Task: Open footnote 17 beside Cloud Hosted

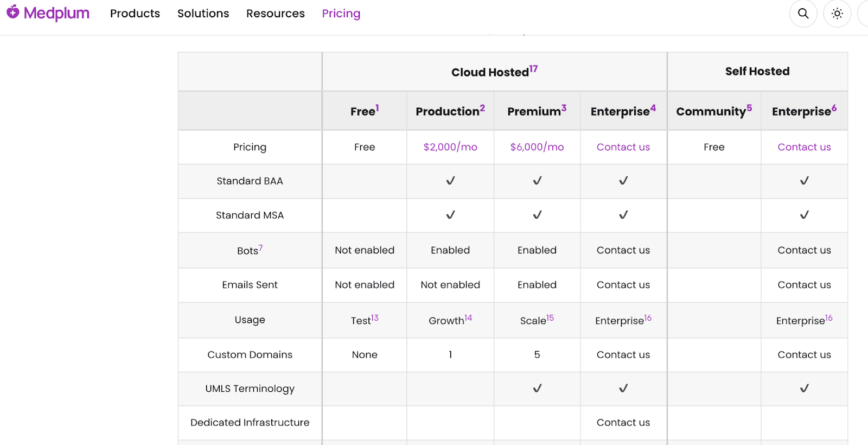Action: point(534,69)
